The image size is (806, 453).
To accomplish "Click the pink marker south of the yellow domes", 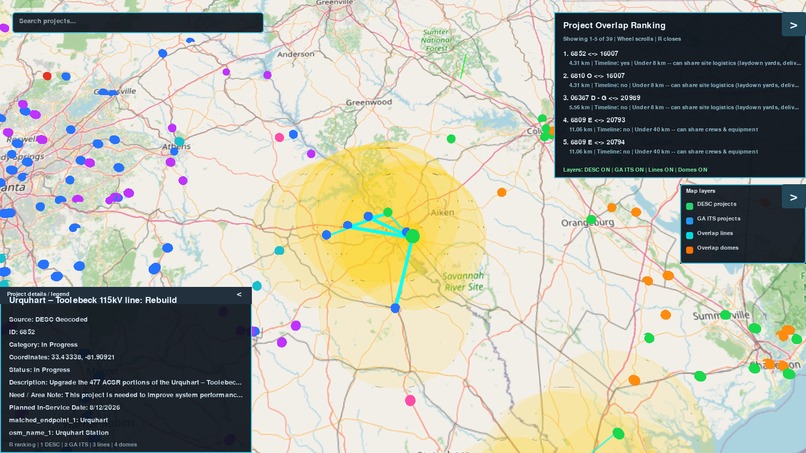I will pos(410,400).
